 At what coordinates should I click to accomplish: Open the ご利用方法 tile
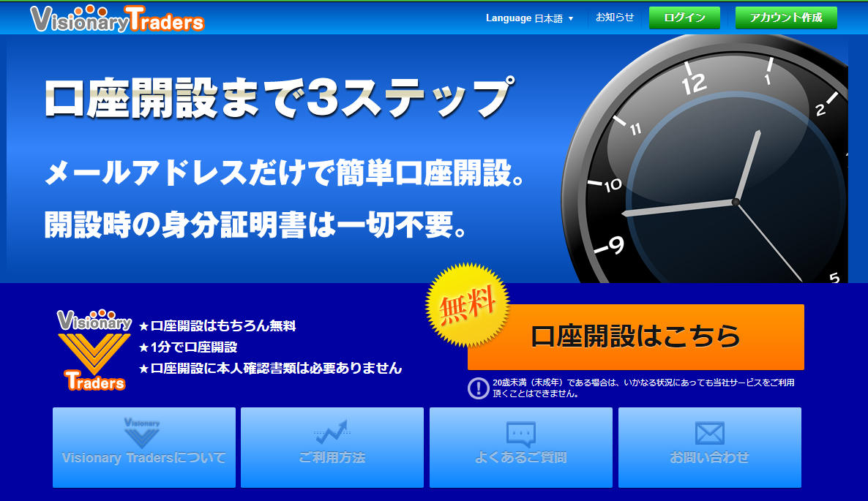point(332,448)
